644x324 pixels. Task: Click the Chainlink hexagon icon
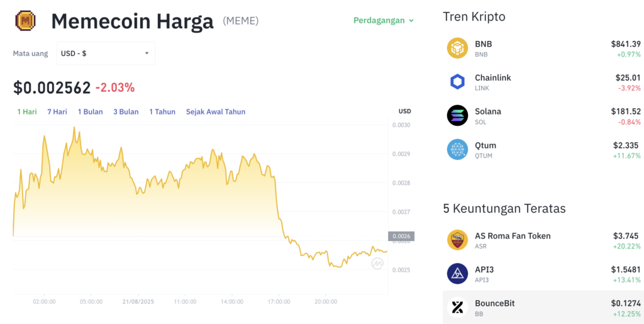[x=457, y=82]
